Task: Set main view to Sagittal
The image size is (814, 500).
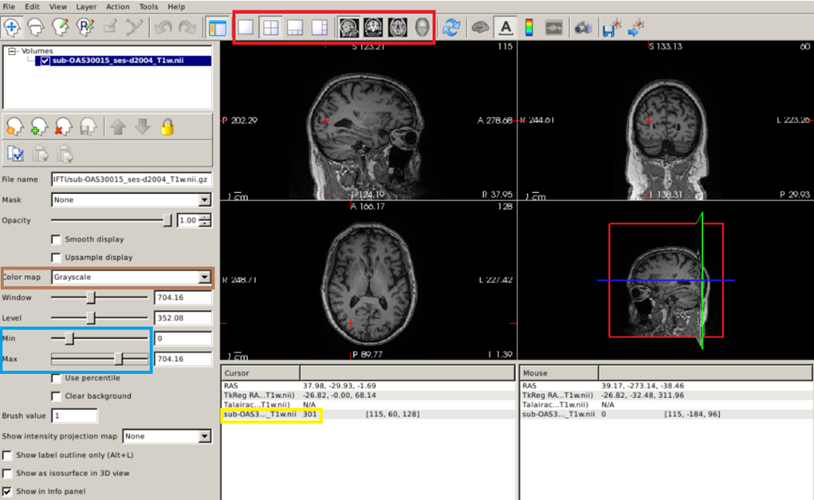Action: pyautogui.click(x=349, y=28)
